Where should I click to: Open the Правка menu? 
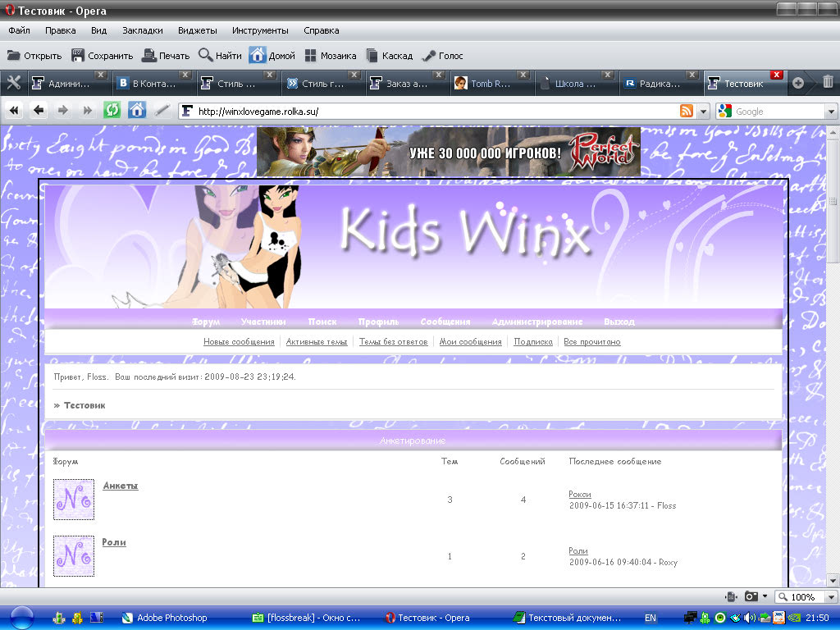pos(61,30)
